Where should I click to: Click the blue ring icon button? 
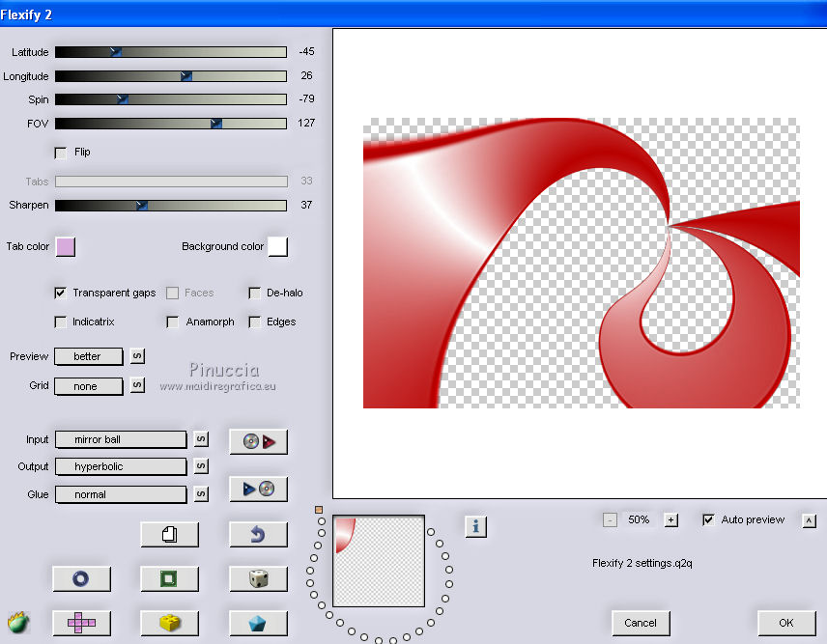(81, 578)
